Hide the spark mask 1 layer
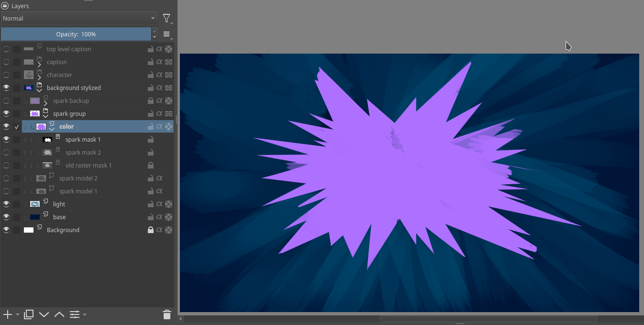 pyautogui.click(x=6, y=140)
